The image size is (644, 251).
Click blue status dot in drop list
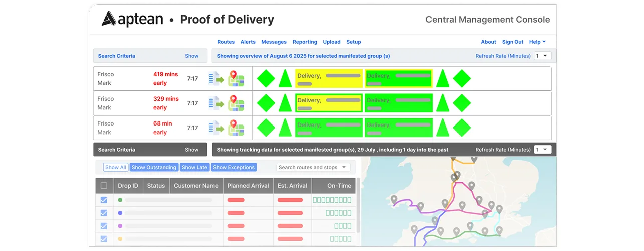(120, 213)
